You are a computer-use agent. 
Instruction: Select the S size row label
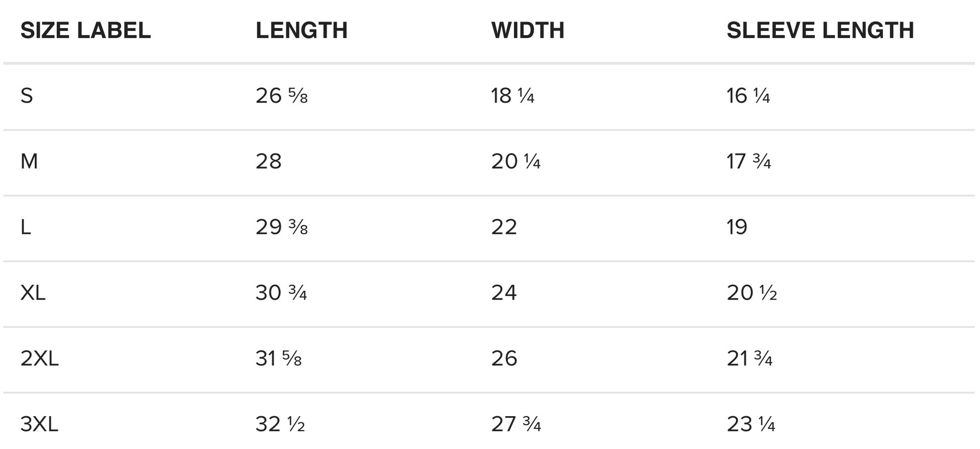click(x=26, y=96)
